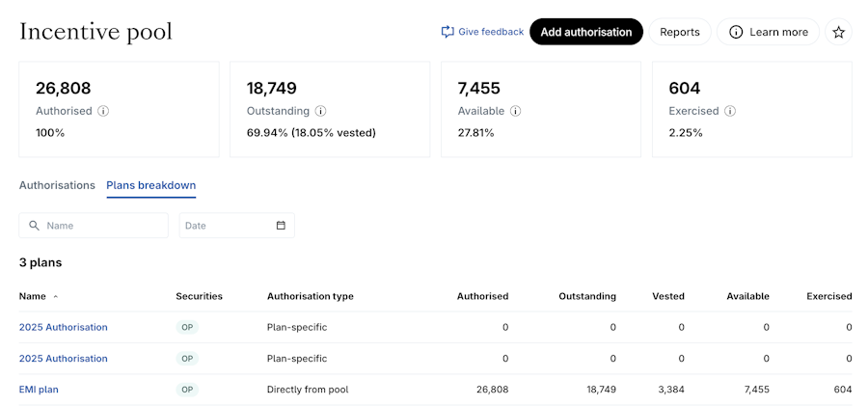The image size is (868, 406).
Task: Click the Give feedback speech icon
Action: pos(448,32)
